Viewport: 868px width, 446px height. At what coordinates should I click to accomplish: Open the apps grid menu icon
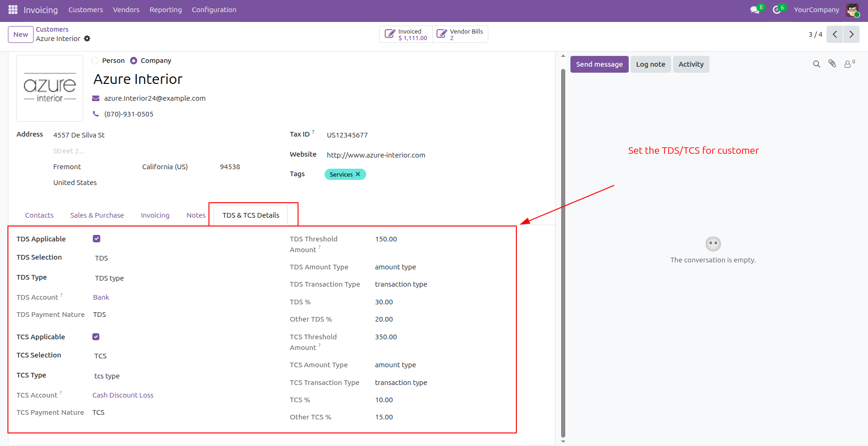coord(13,10)
